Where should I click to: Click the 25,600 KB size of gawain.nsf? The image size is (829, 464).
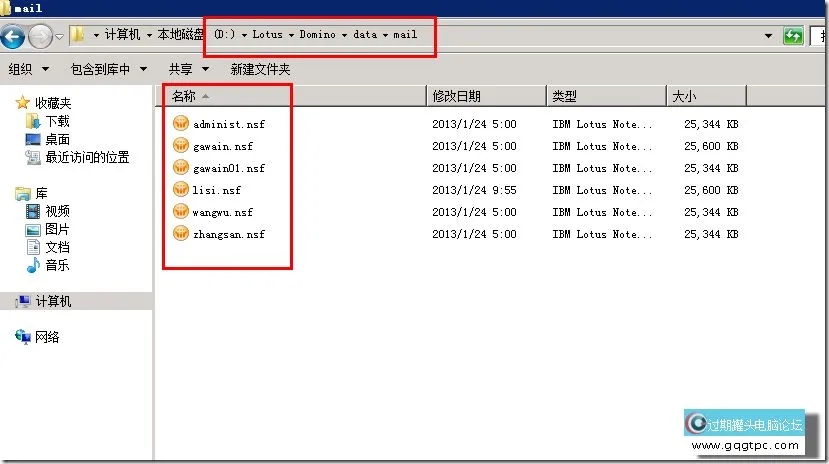click(711, 146)
